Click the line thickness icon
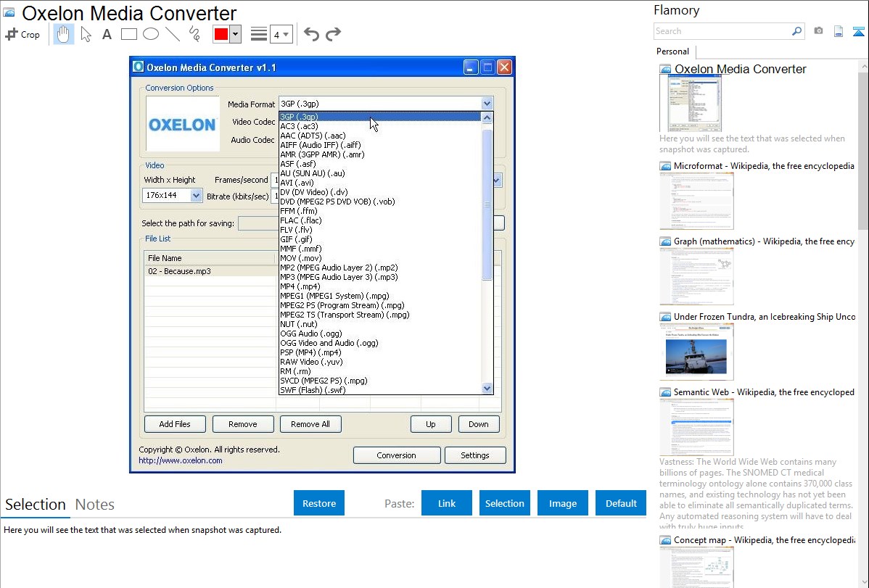869x588 pixels. pyautogui.click(x=258, y=34)
